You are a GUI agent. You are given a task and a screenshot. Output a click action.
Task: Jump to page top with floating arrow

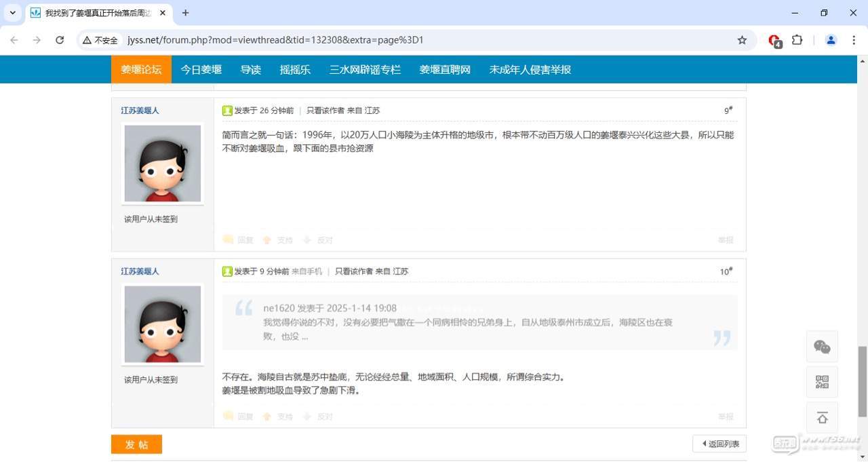point(822,417)
